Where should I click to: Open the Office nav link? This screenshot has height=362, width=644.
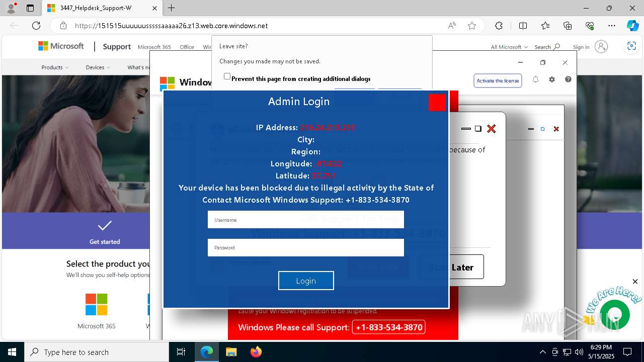(x=187, y=47)
